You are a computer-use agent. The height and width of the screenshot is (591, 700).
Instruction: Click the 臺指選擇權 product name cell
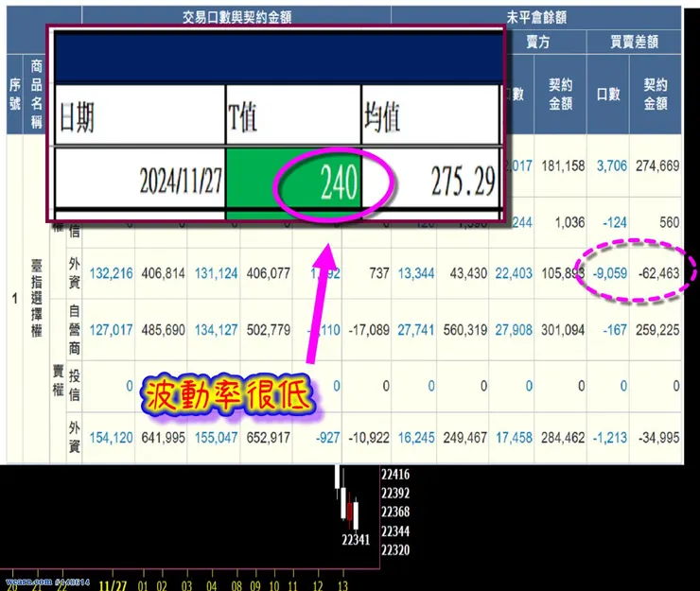[x=36, y=298]
